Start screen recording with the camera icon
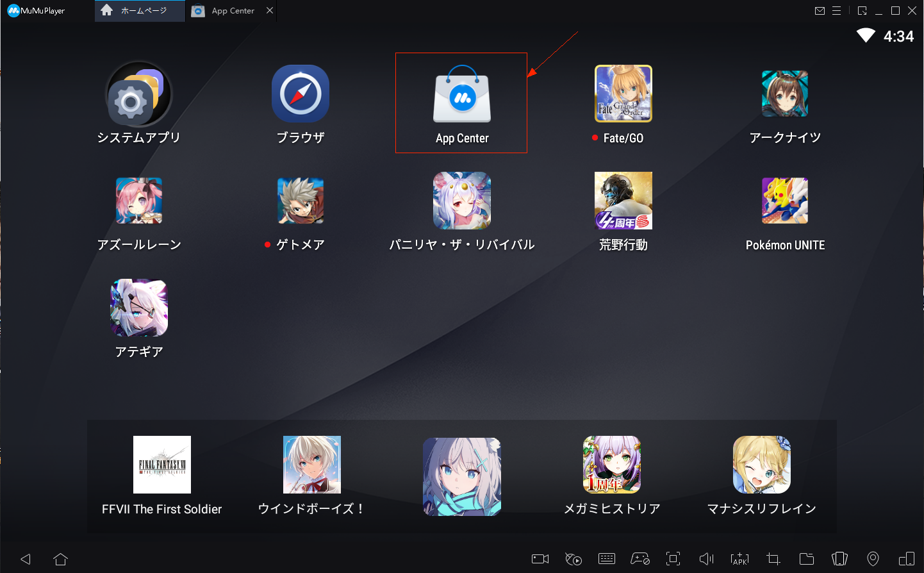The width and height of the screenshot is (924, 573). pos(540,559)
